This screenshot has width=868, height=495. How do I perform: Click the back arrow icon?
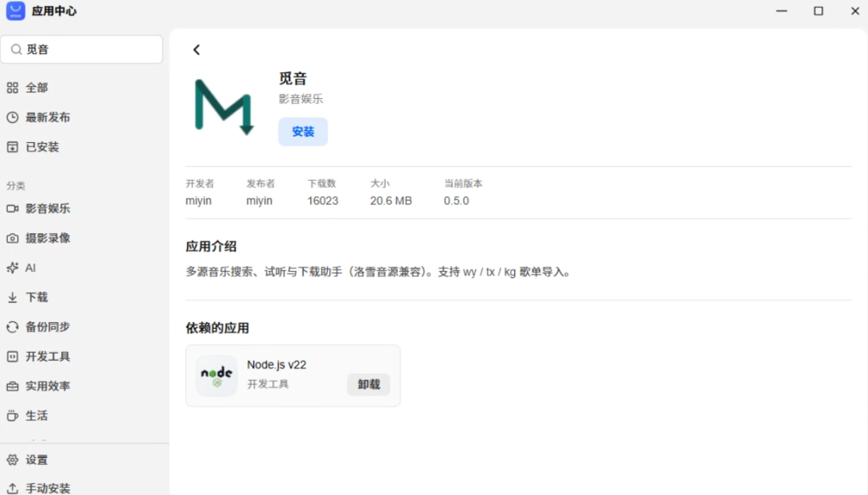click(x=197, y=50)
